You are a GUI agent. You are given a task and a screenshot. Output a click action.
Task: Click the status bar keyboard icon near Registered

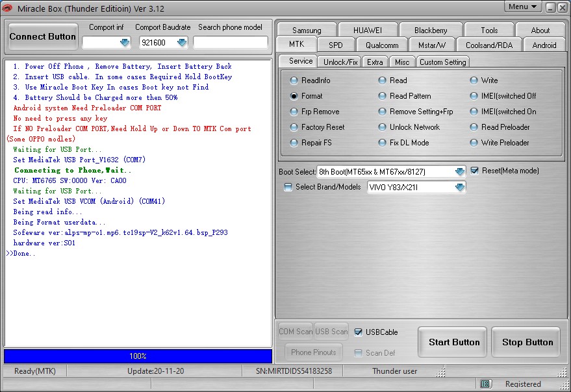pyautogui.click(x=485, y=384)
